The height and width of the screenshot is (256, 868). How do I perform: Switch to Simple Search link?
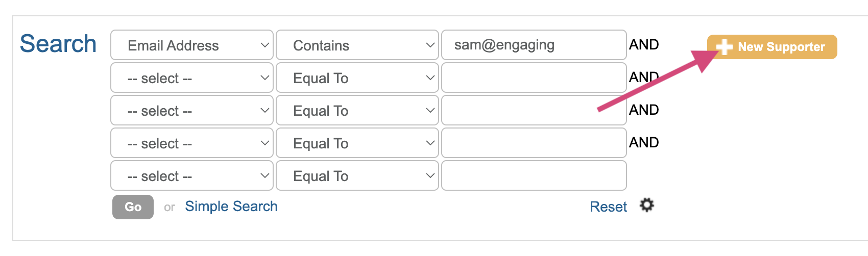tap(231, 207)
